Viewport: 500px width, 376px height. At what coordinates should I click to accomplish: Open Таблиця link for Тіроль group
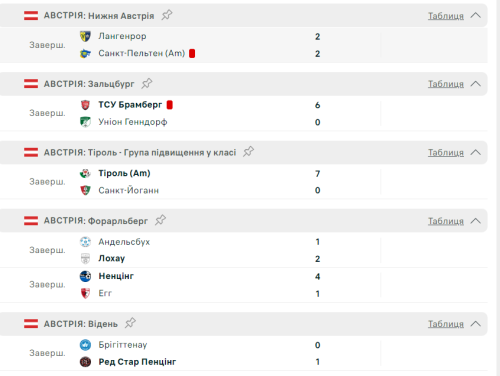click(446, 153)
